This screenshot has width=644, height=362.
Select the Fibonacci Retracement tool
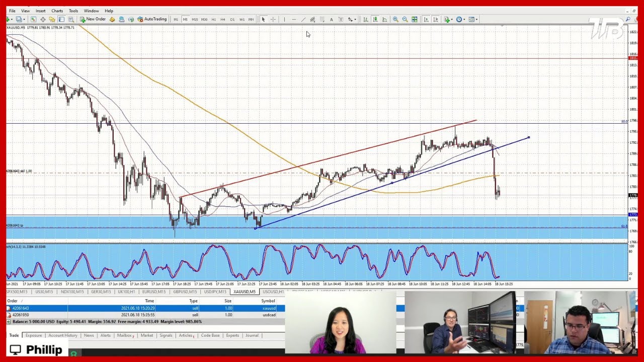322,19
